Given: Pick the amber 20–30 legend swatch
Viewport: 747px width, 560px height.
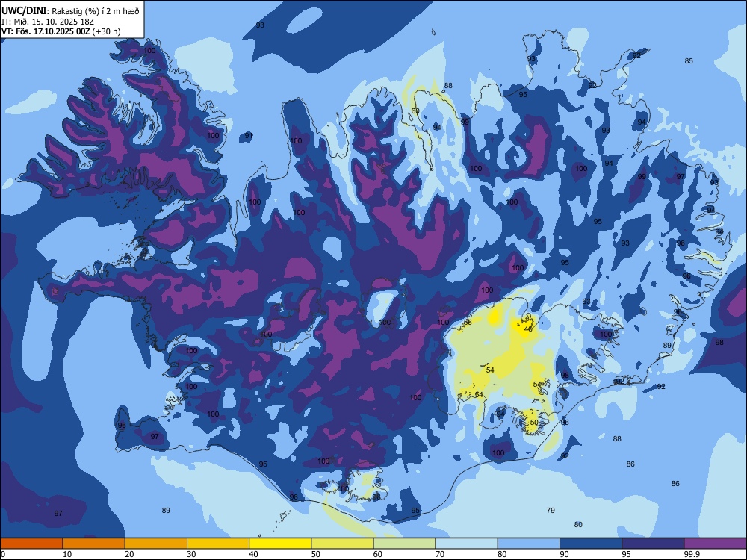Looking at the screenshot, I should click(x=156, y=544).
